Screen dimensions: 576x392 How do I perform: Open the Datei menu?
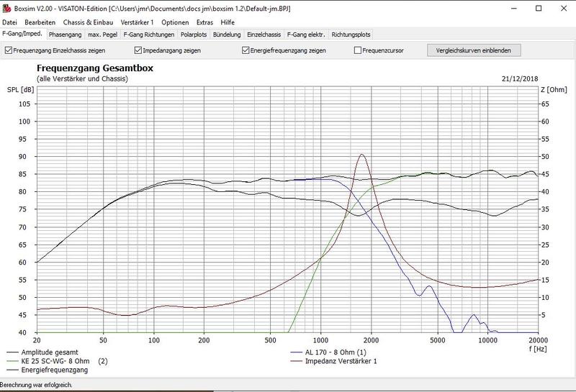(x=12, y=22)
